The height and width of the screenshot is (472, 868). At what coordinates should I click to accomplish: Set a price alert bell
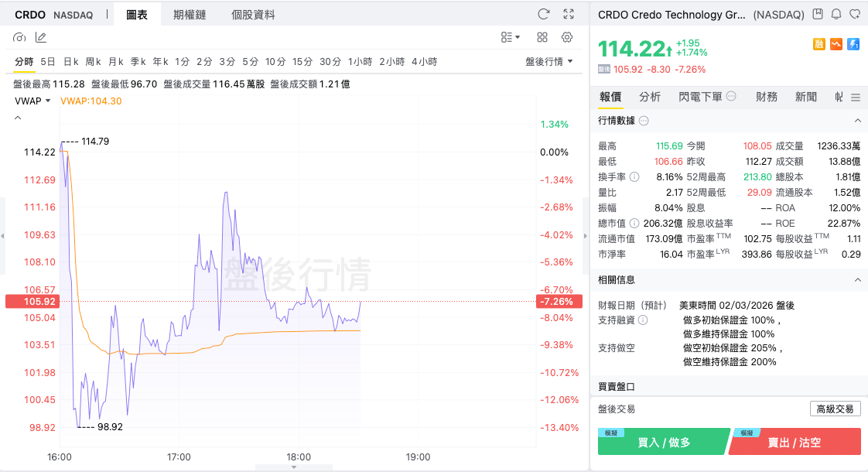click(x=836, y=15)
